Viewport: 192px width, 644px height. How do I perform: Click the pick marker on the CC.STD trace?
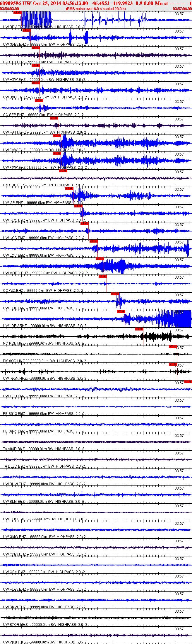pyautogui.click(x=35, y=47)
